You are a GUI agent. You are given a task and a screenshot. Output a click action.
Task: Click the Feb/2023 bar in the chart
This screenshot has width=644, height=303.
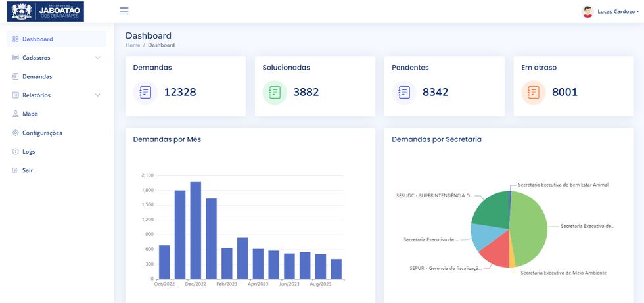(x=227, y=263)
